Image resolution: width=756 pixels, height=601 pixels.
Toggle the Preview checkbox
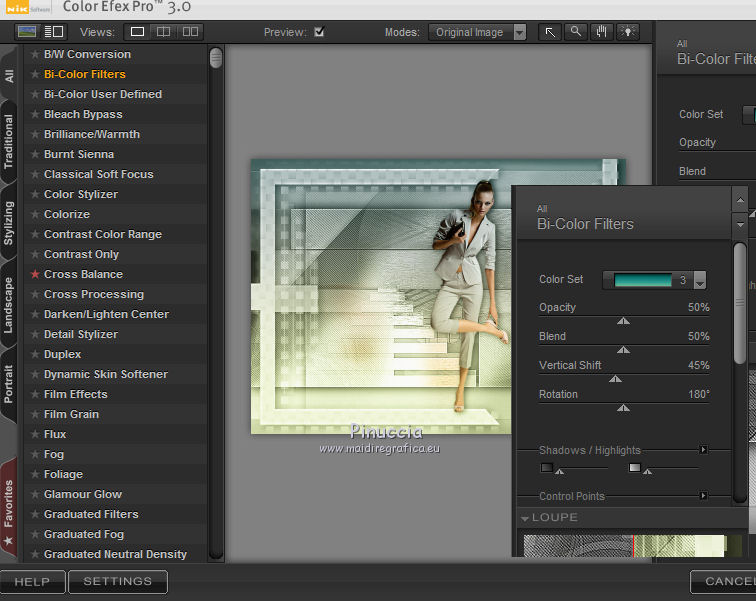(319, 32)
